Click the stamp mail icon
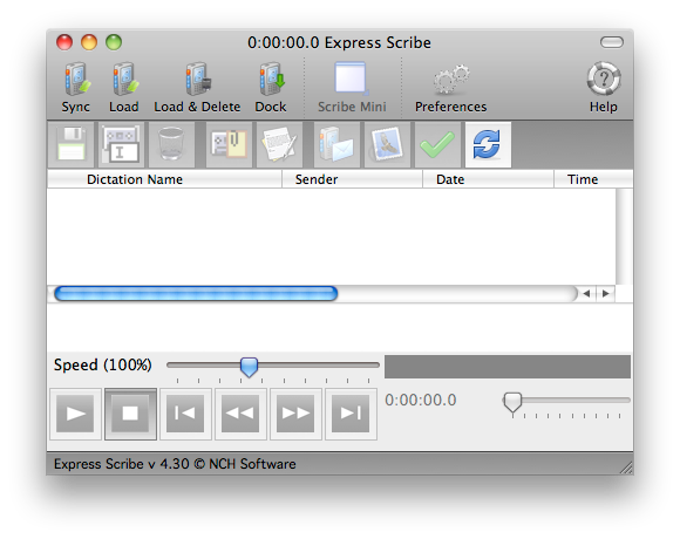 click(387, 145)
